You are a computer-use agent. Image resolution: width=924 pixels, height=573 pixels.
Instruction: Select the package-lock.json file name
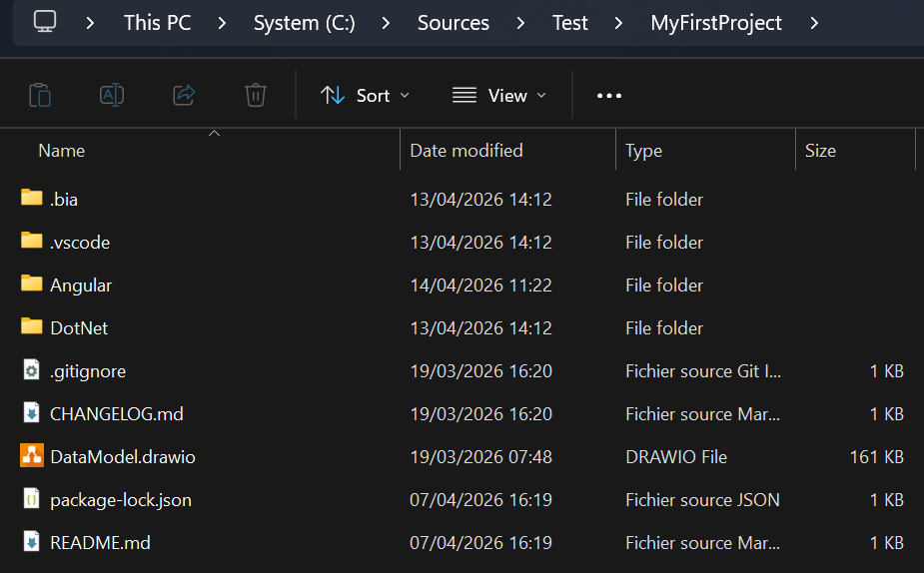coord(121,500)
